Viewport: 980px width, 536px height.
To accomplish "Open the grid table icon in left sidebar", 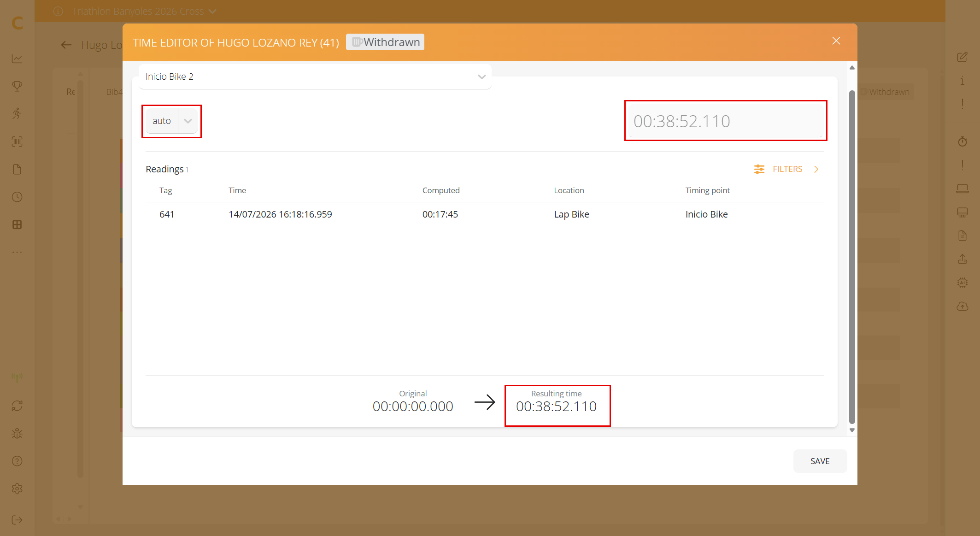I will click(17, 224).
